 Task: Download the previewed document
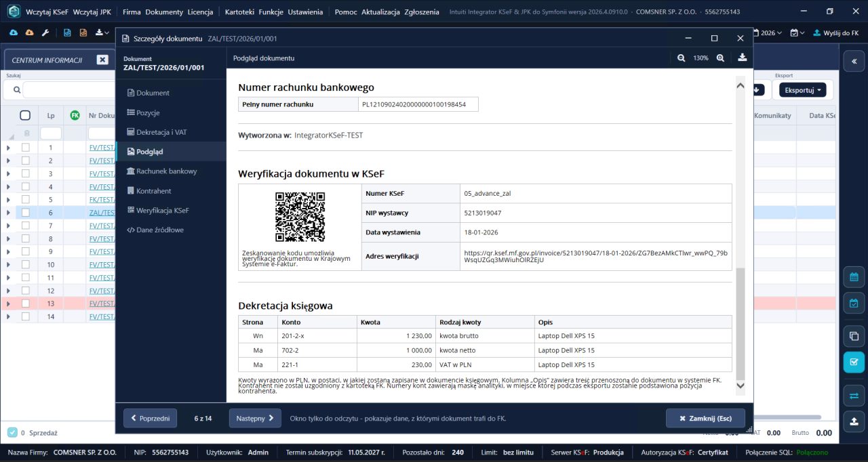[x=743, y=58]
